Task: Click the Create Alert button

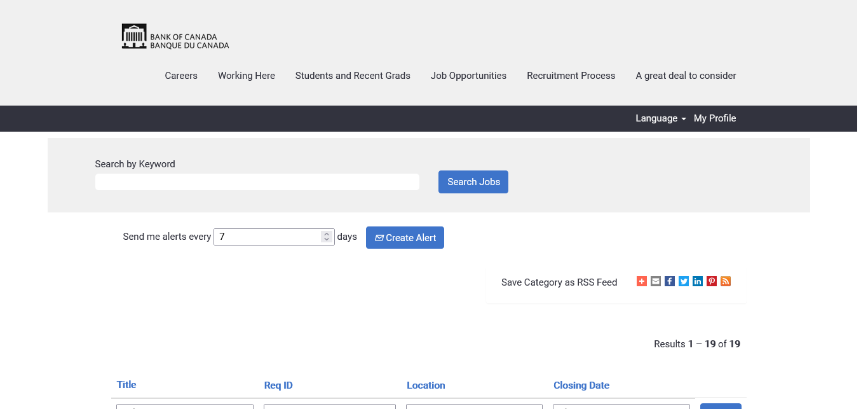Action: [x=405, y=238]
